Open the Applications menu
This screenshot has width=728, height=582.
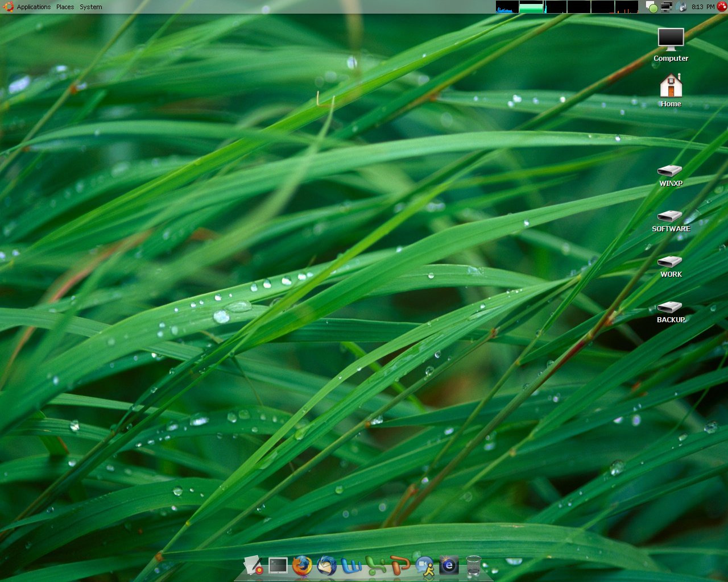(34, 7)
